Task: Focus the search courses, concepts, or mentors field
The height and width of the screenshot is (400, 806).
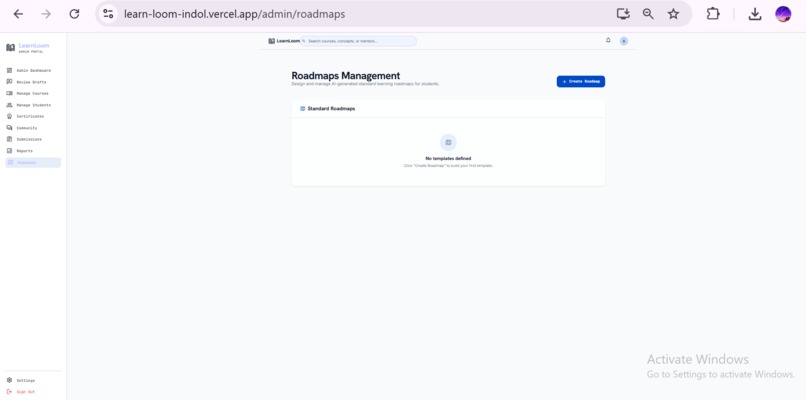Action: [x=358, y=41]
